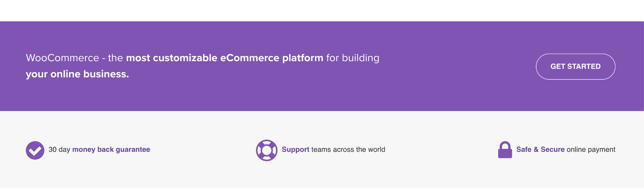Click the word "platform" in the headline

point(303,58)
